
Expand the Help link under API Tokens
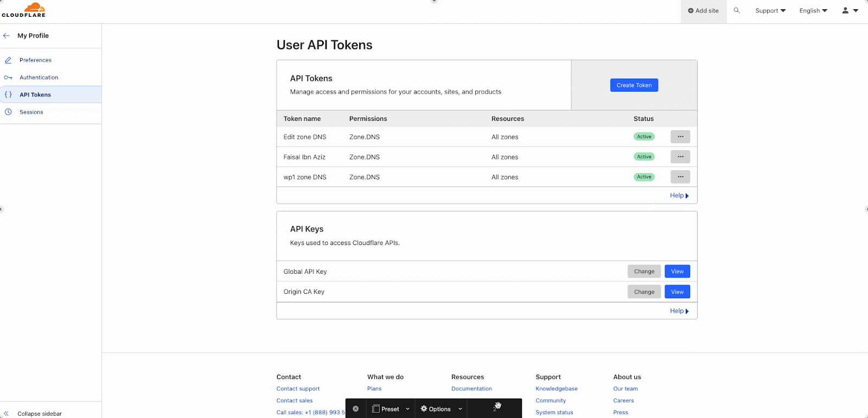tap(679, 196)
